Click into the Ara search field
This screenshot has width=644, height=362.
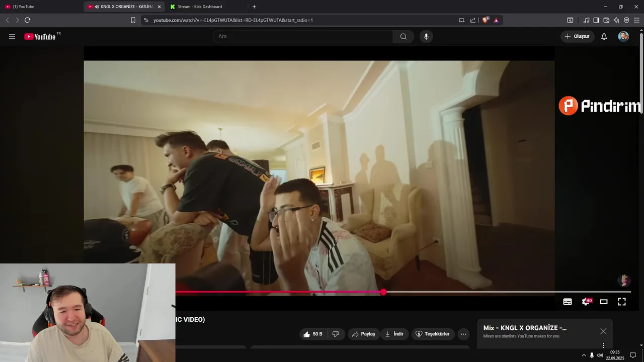click(303, 36)
